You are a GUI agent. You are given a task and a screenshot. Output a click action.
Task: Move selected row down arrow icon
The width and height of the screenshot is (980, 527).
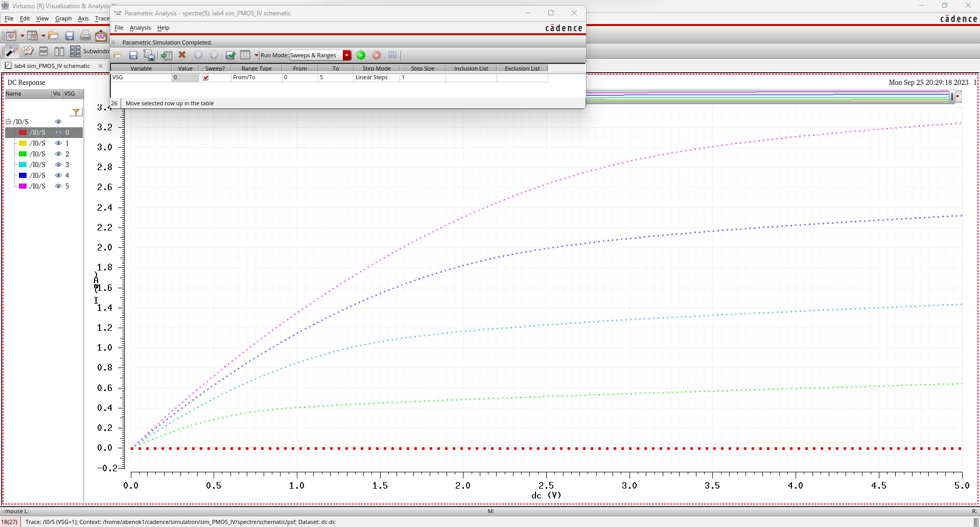pos(214,55)
